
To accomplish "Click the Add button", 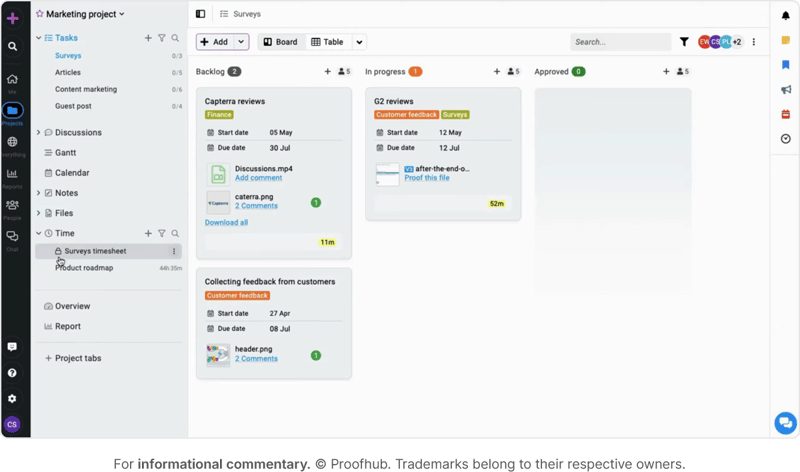I will click(215, 42).
